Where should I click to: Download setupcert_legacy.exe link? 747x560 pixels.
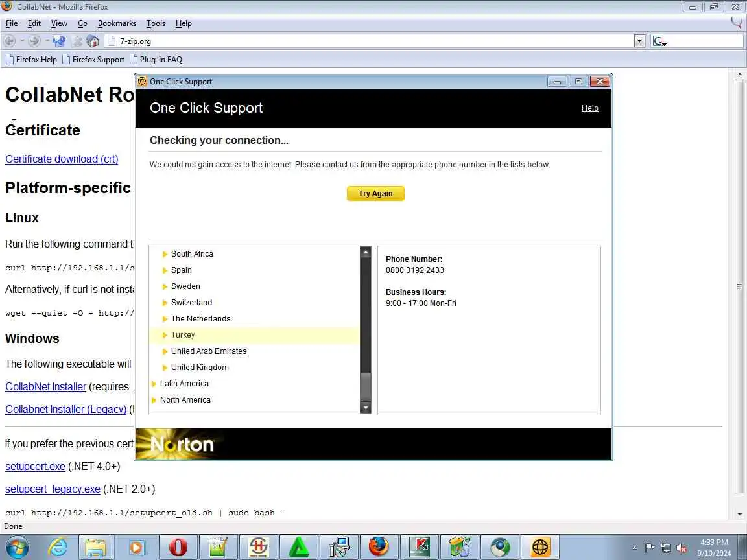(x=53, y=489)
